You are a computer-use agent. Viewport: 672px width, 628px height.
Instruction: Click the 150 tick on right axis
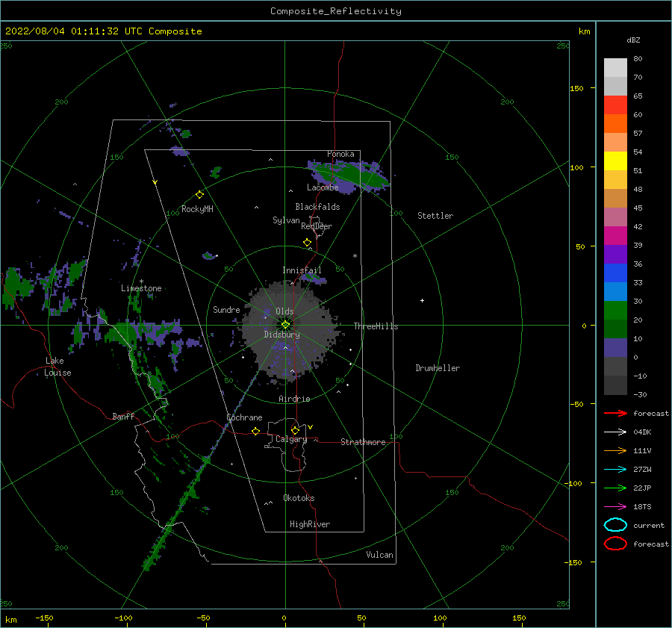[576, 88]
